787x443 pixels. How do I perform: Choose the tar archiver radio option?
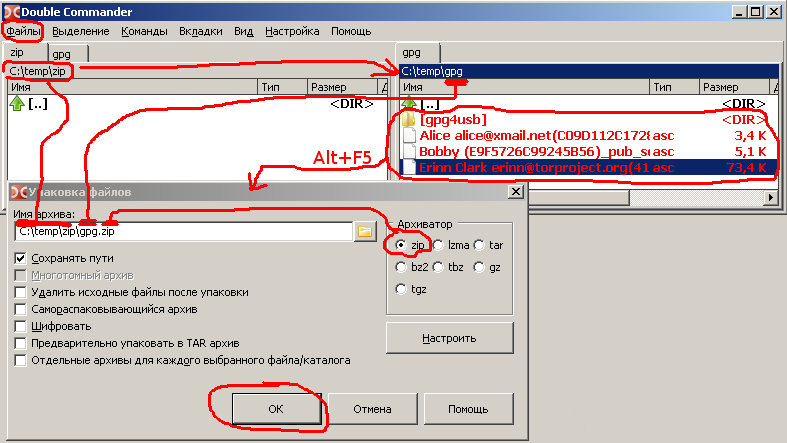pos(480,245)
